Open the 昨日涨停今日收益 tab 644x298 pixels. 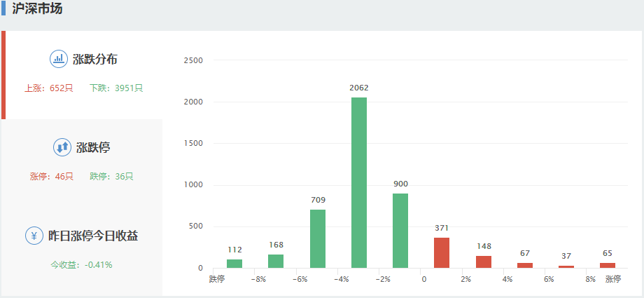point(82,251)
